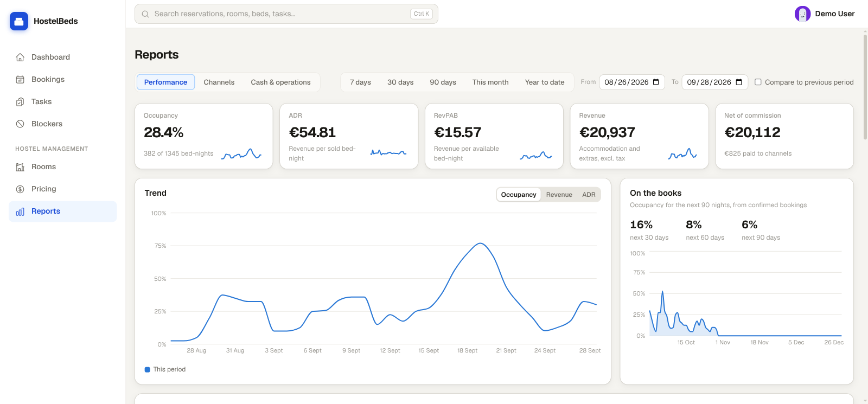Image resolution: width=868 pixels, height=404 pixels.
Task: Click the From date field 08/26/2026
Action: pyautogui.click(x=632, y=82)
